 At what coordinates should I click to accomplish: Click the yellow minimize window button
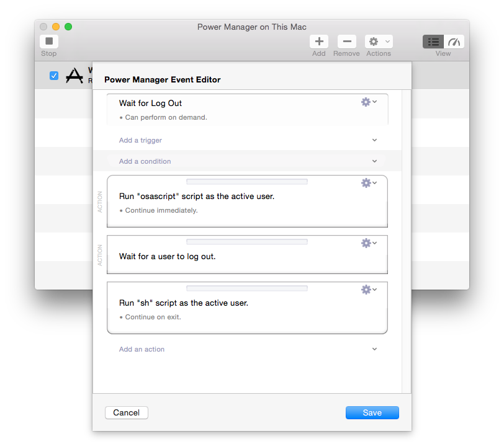click(56, 27)
